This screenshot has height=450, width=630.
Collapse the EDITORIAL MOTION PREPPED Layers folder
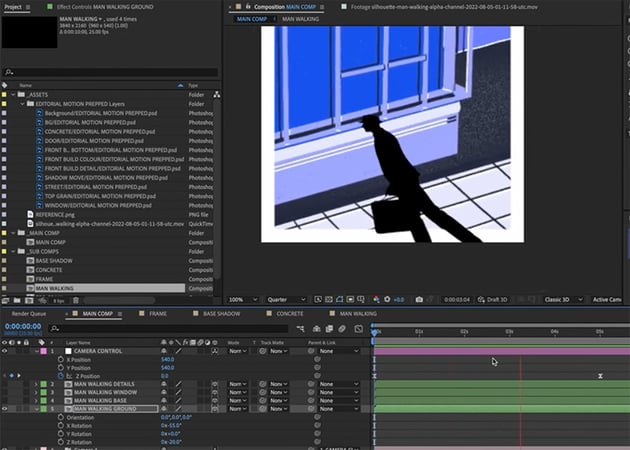(x=23, y=103)
